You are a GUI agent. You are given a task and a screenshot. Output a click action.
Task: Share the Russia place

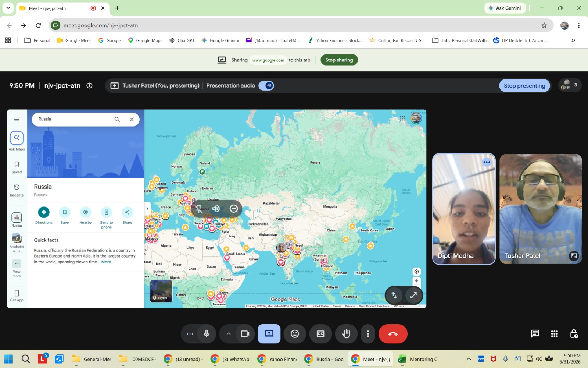tap(127, 215)
